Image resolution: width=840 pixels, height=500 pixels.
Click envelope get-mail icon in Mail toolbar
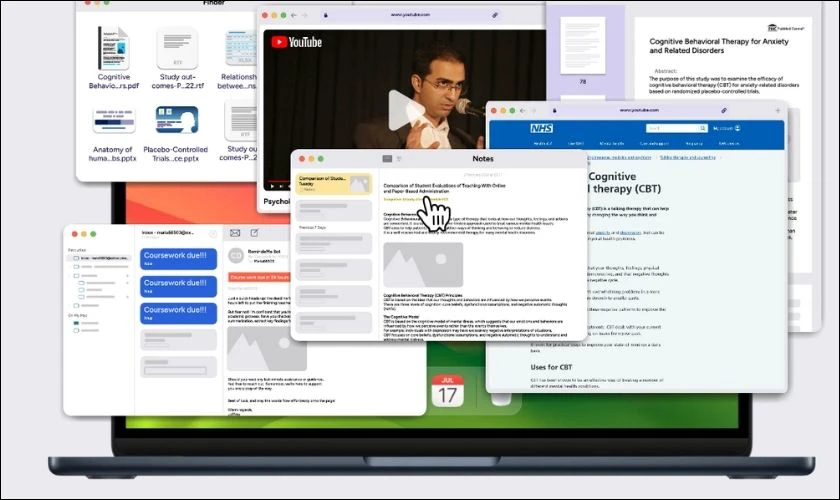235,233
